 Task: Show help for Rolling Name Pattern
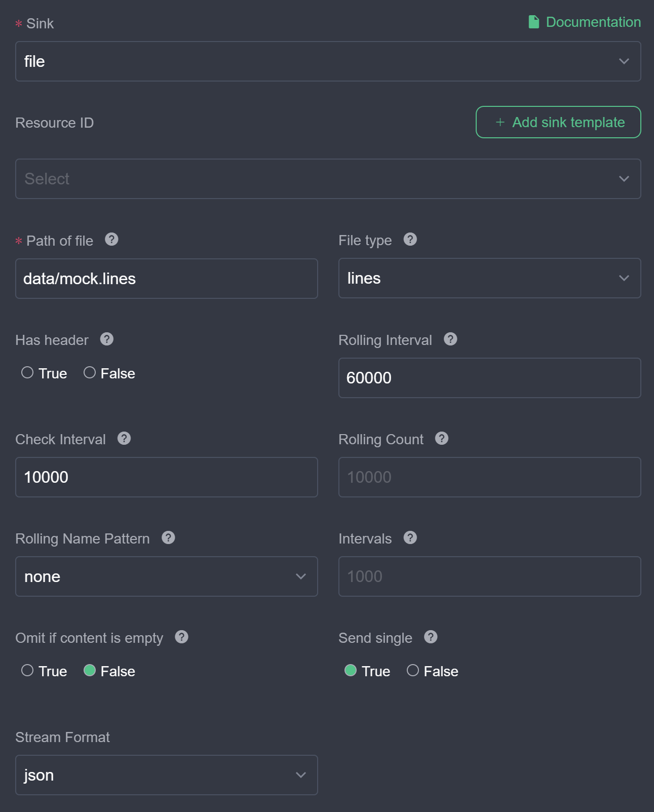(168, 537)
